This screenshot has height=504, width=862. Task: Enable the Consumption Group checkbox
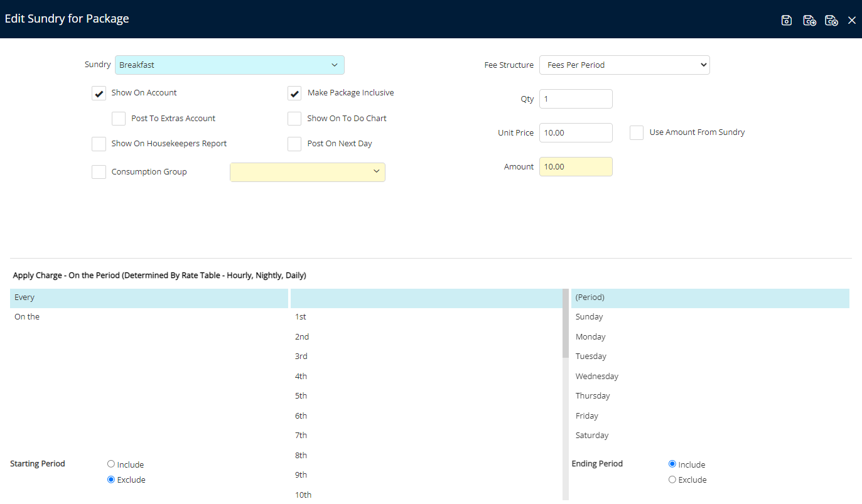(x=99, y=172)
